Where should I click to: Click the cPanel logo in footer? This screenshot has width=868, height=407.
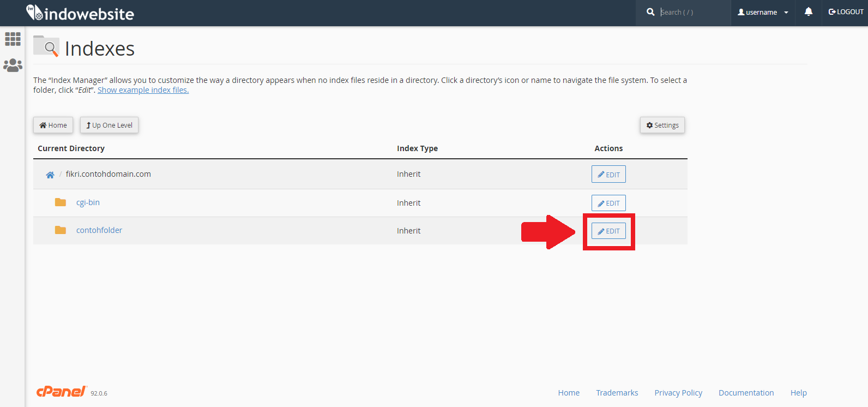click(x=61, y=392)
